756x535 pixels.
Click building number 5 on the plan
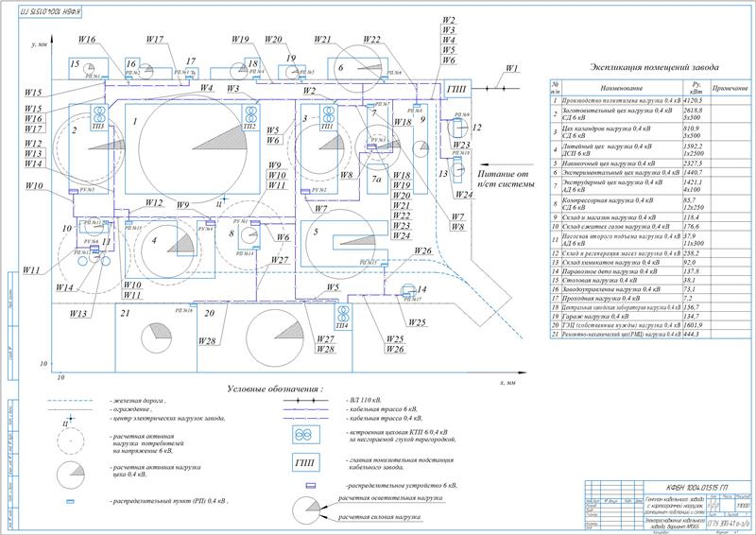click(x=316, y=232)
